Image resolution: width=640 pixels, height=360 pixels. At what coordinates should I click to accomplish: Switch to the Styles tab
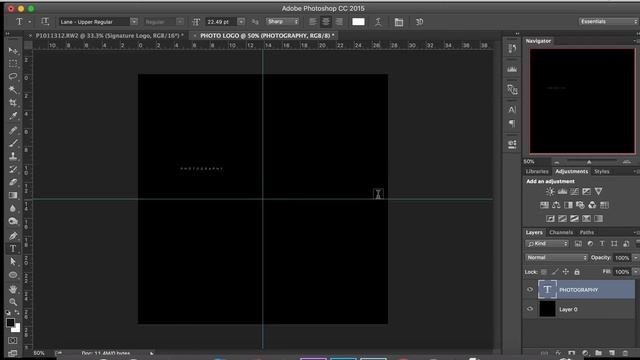(602, 171)
